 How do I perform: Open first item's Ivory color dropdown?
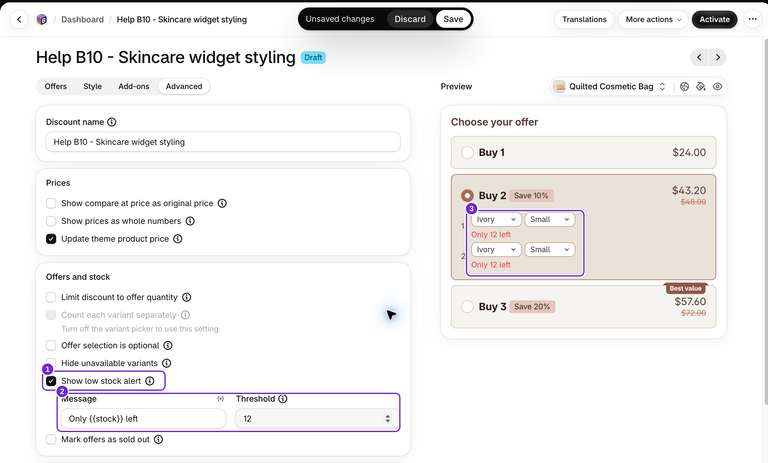(x=496, y=219)
